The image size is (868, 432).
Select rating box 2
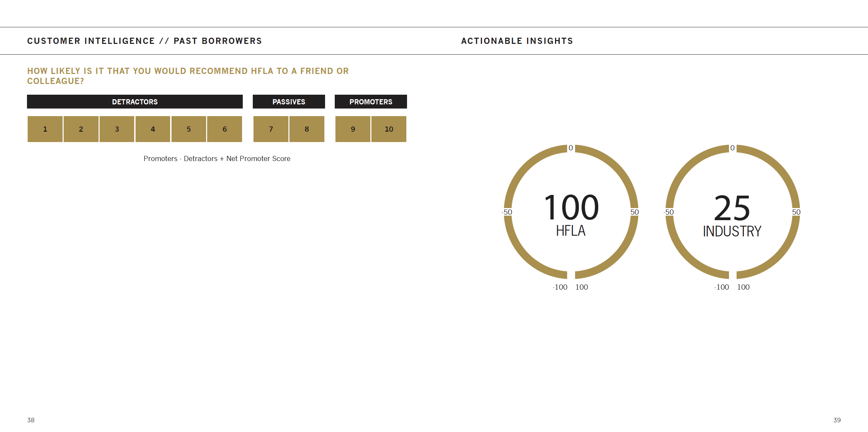(x=81, y=129)
